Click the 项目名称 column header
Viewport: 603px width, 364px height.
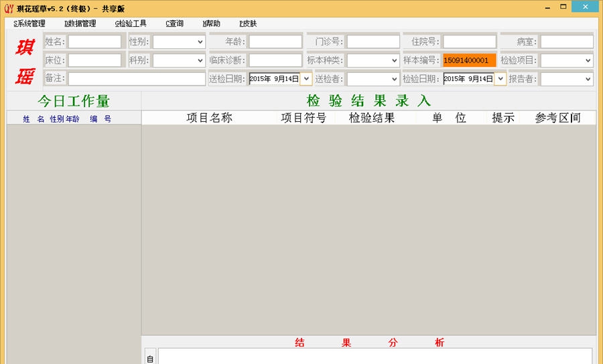pos(209,118)
